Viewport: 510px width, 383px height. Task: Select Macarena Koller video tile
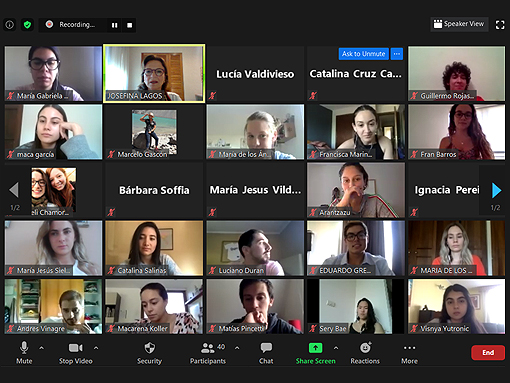pos(154,306)
